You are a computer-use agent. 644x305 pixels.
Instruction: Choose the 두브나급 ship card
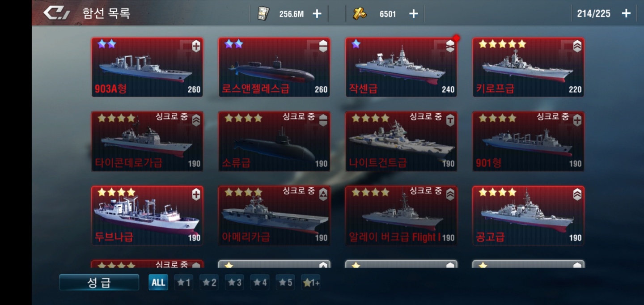click(x=147, y=216)
